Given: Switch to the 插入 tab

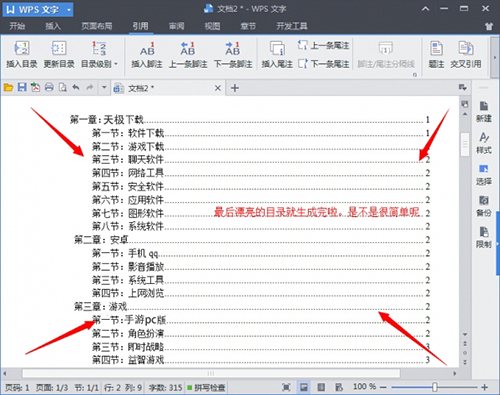Looking at the screenshot, I should (x=53, y=26).
